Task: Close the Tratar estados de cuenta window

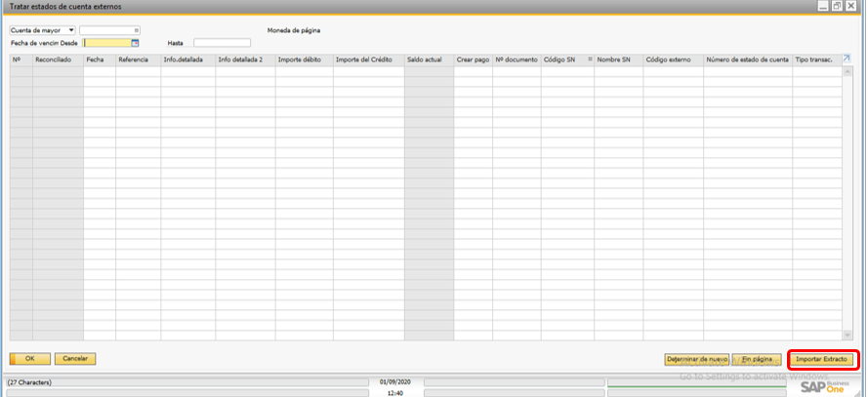Action: tap(851, 6)
